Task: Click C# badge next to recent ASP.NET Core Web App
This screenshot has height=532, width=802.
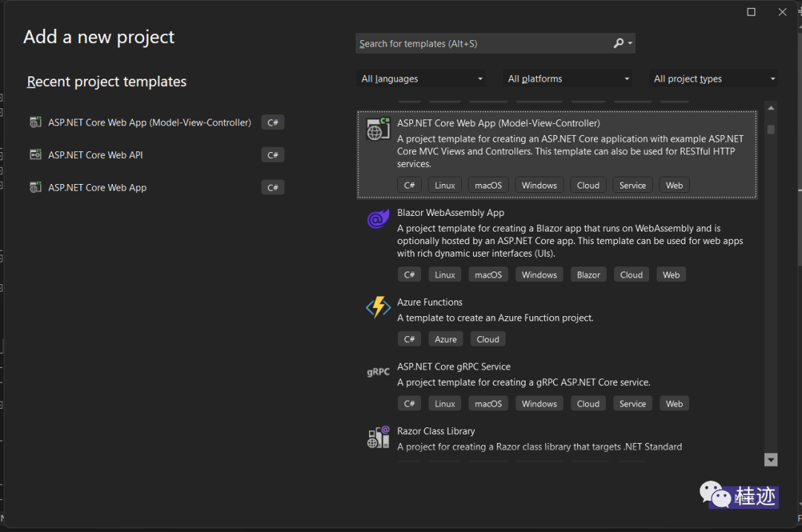Action: click(273, 188)
